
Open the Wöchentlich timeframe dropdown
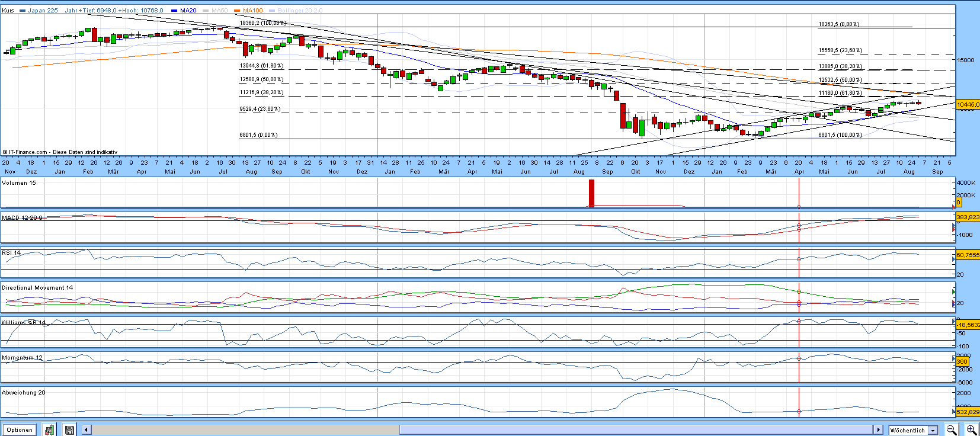pyautogui.click(x=913, y=430)
